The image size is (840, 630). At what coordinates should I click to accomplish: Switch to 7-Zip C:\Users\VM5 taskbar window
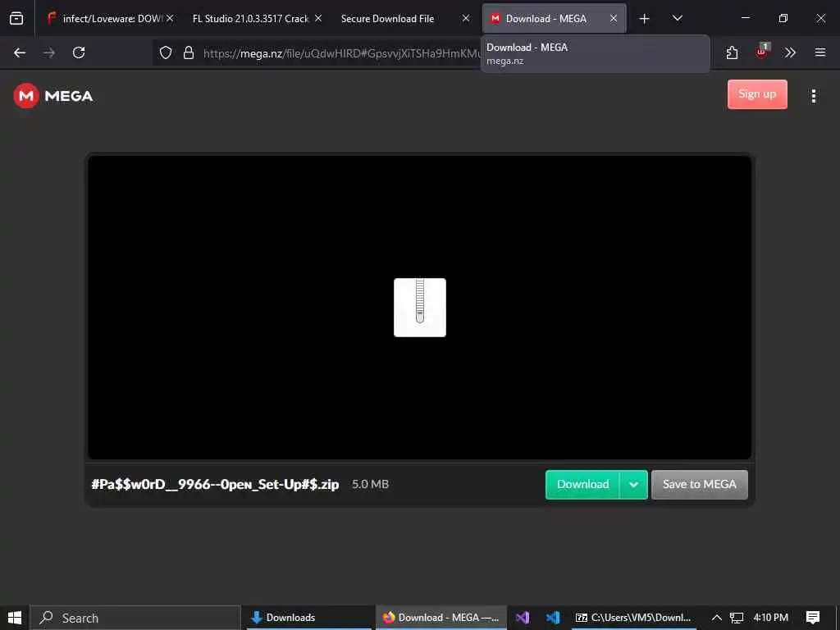pos(633,618)
